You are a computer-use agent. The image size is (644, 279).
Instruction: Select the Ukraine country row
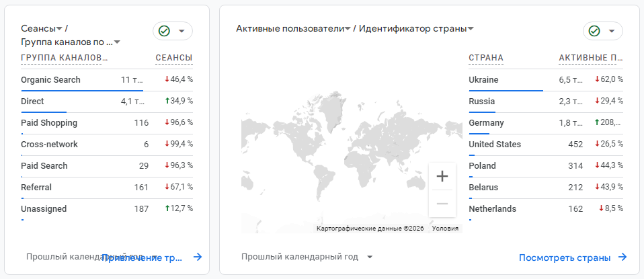[484, 80]
